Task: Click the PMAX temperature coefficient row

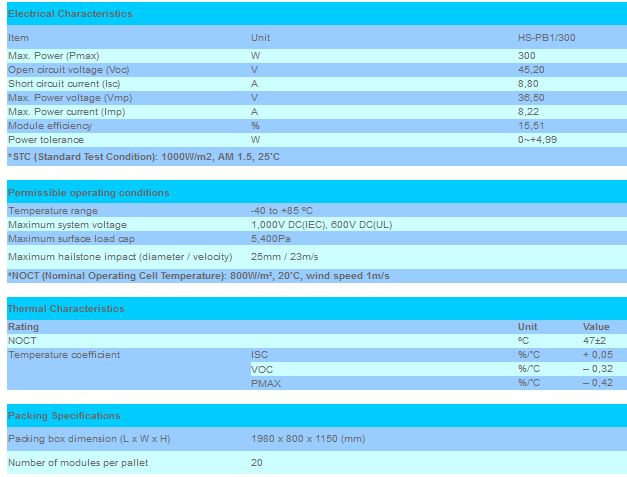Action: pyautogui.click(x=265, y=383)
